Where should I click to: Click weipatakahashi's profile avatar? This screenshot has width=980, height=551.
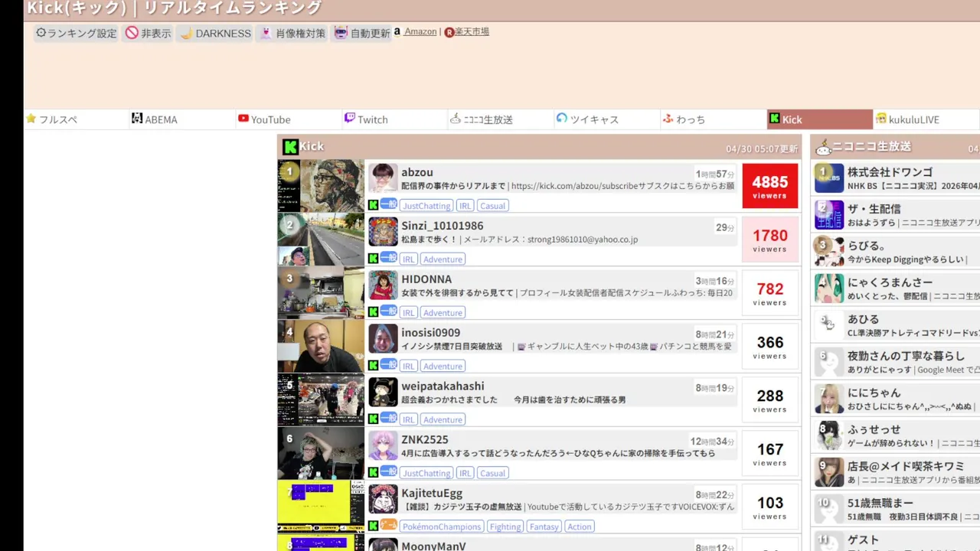tap(383, 393)
